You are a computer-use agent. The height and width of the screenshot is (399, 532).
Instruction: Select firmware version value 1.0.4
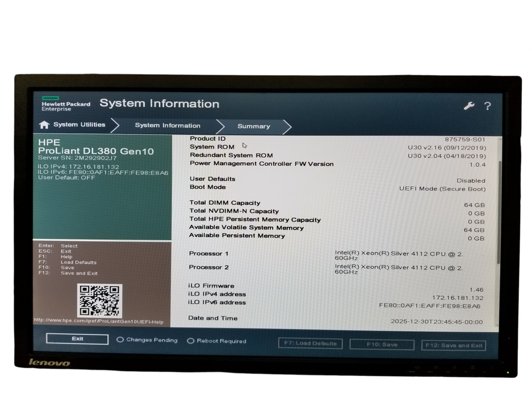point(477,165)
